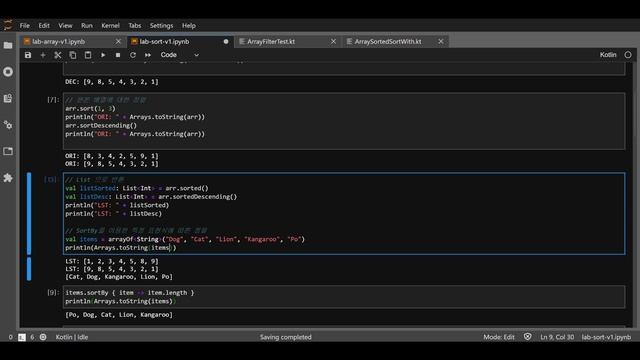Click unsaved dot on lab-sort-v1.ipynb tab
640x360 pixels.
226,41
